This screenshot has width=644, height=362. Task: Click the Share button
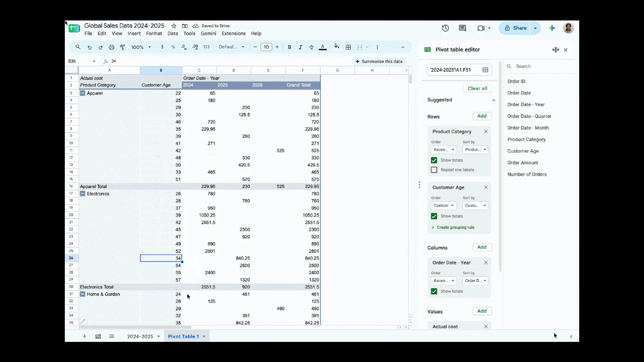point(516,28)
